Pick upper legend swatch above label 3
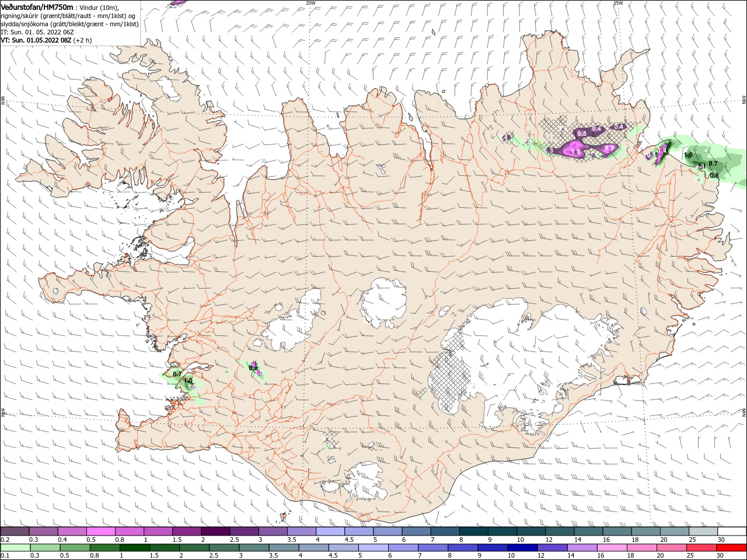This screenshot has height=560, width=747. pos(273,531)
